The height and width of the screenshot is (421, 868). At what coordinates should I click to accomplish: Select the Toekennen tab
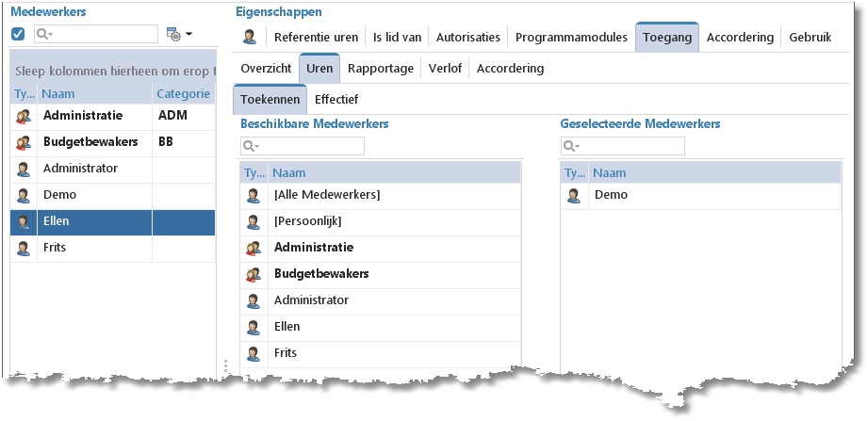(270, 100)
